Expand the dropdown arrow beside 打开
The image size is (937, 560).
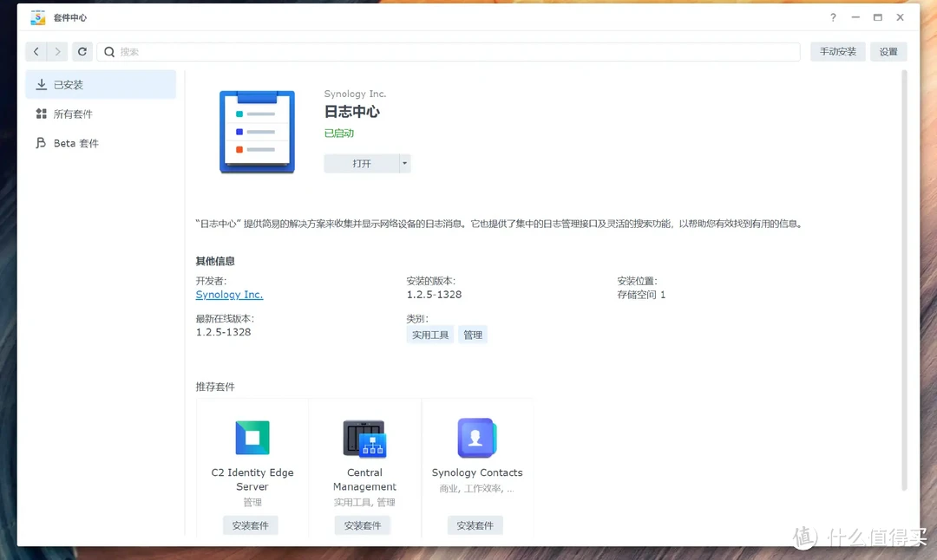(x=404, y=163)
